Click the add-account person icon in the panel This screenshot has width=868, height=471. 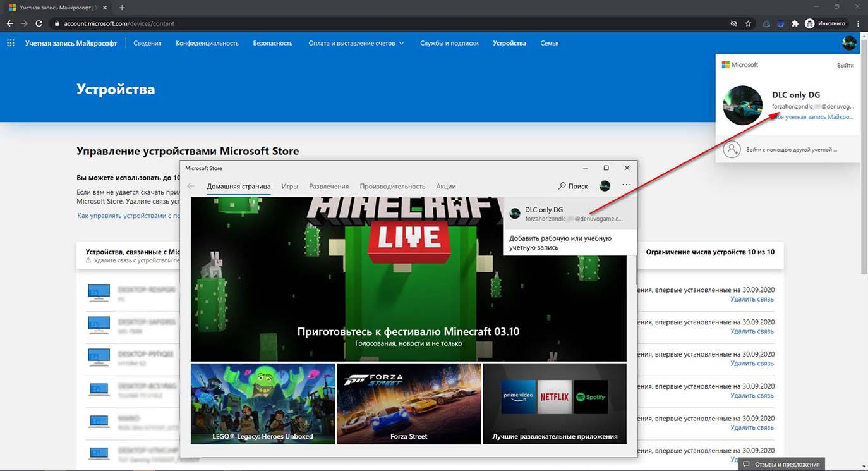732,150
